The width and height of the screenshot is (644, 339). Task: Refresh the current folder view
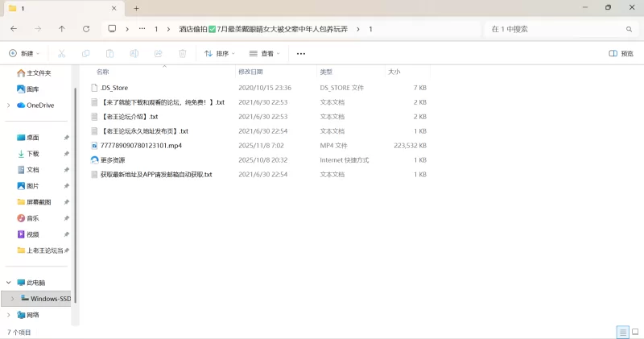pyautogui.click(x=86, y=28)
